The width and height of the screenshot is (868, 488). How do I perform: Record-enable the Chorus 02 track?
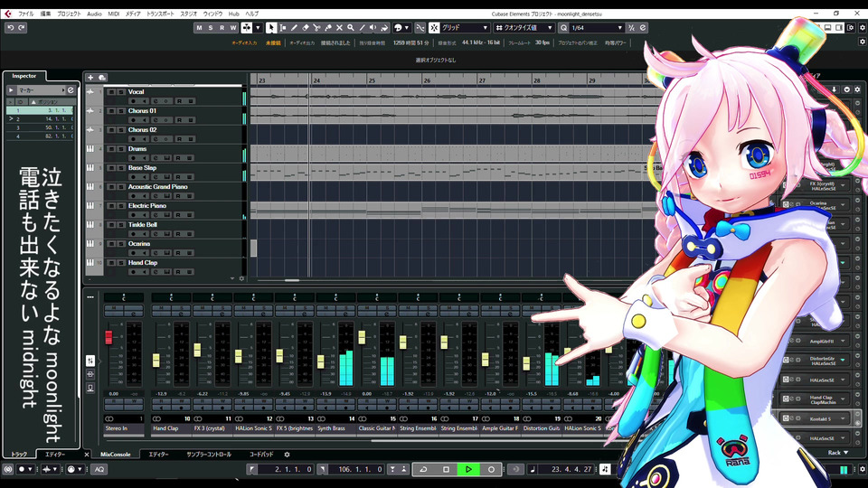coord(133,139)
